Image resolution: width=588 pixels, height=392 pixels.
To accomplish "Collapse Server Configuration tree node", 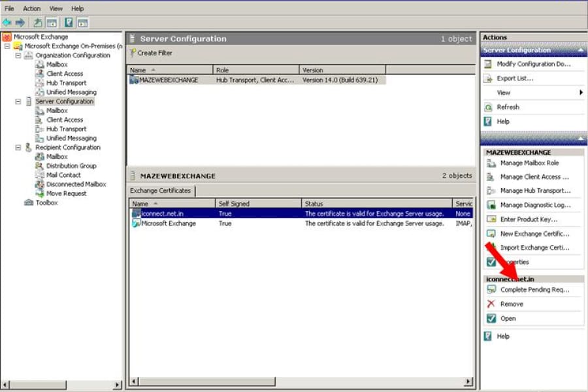I will click(x=18, y=101).
